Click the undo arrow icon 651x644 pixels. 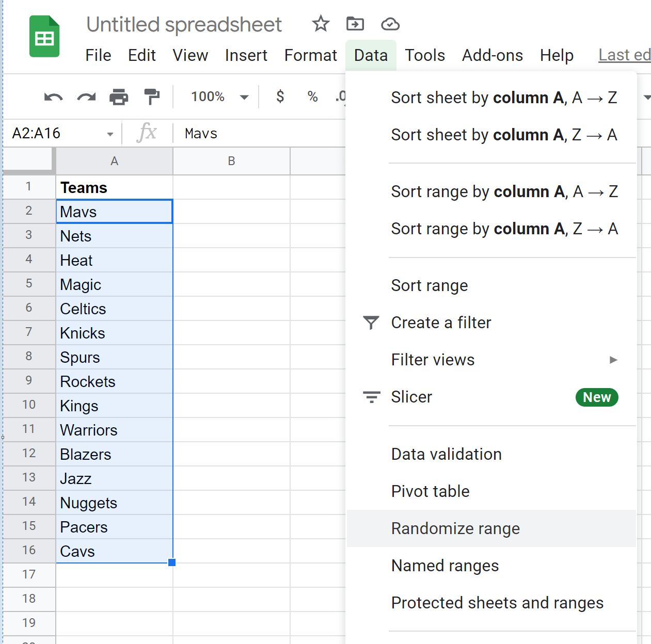[53, 97]
